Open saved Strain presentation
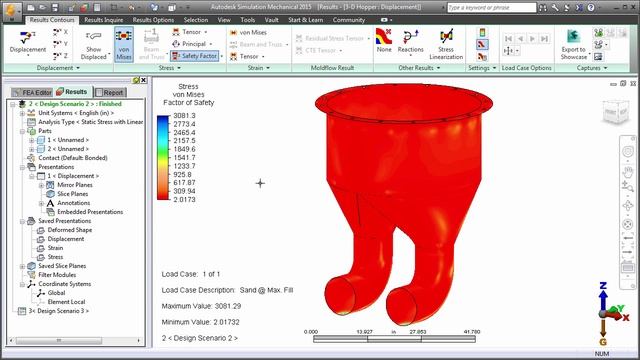Image resolution: width=640 pixels, height=360 pixels. click(55, 248)
